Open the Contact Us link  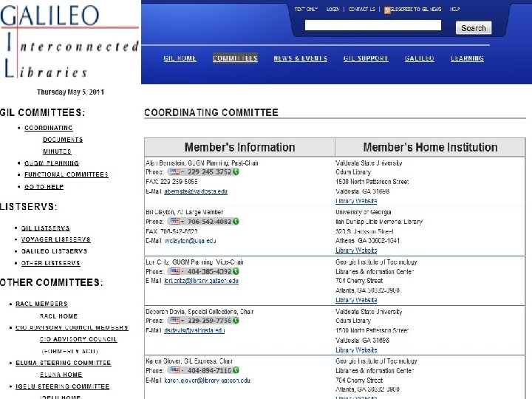[x=361, y=9]
